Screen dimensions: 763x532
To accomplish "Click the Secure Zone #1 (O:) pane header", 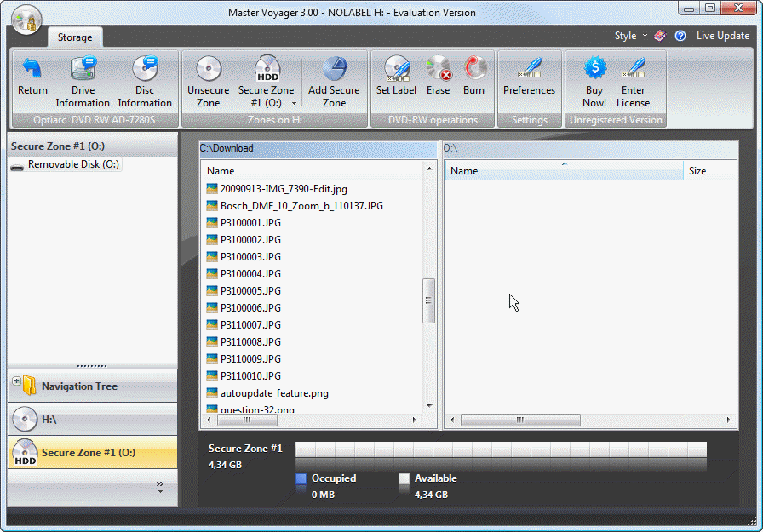I will click(93, 146).
